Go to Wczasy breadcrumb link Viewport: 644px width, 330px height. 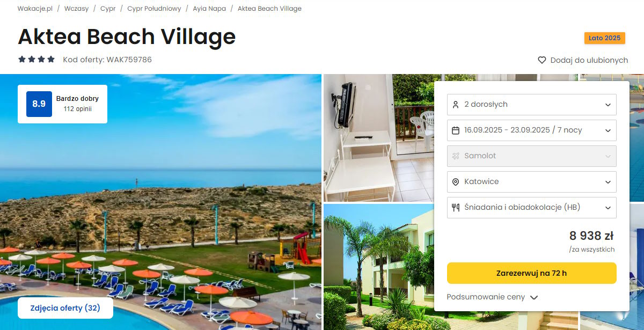click(x=76, y=9)
